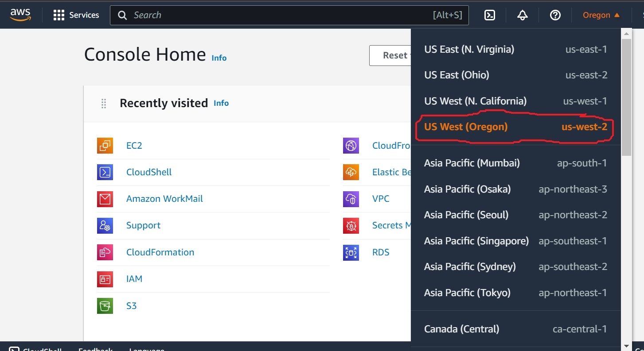Select Canada (Central) region
Image resolution: width=644 pixels, height=351 pixels.
[x=515, y=329]
